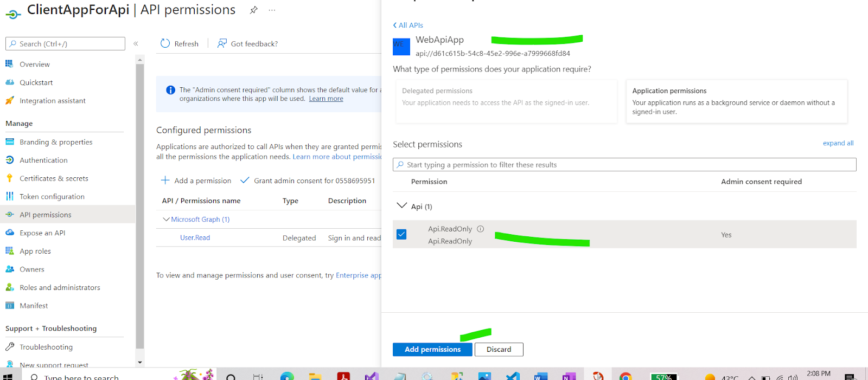Open Visual Studio from taskbar
Image resolution: width=868 pixels, height=380 pixels.
click(372, 376)
